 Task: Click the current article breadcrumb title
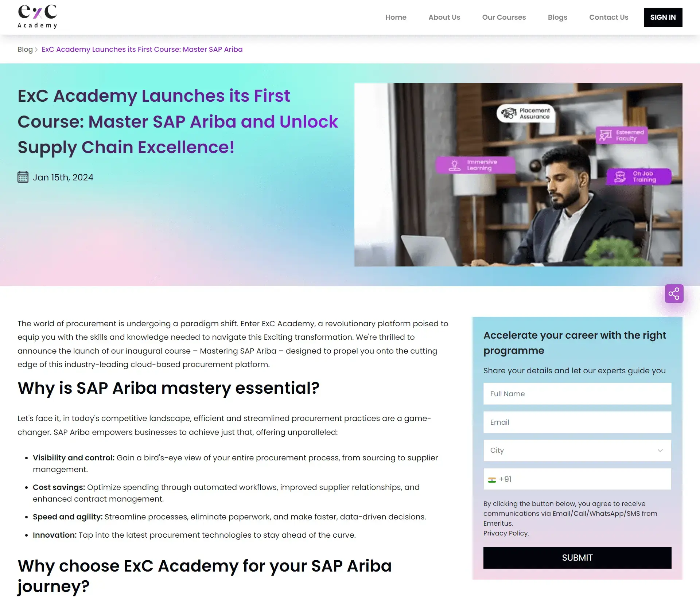(x=142, y=50)
